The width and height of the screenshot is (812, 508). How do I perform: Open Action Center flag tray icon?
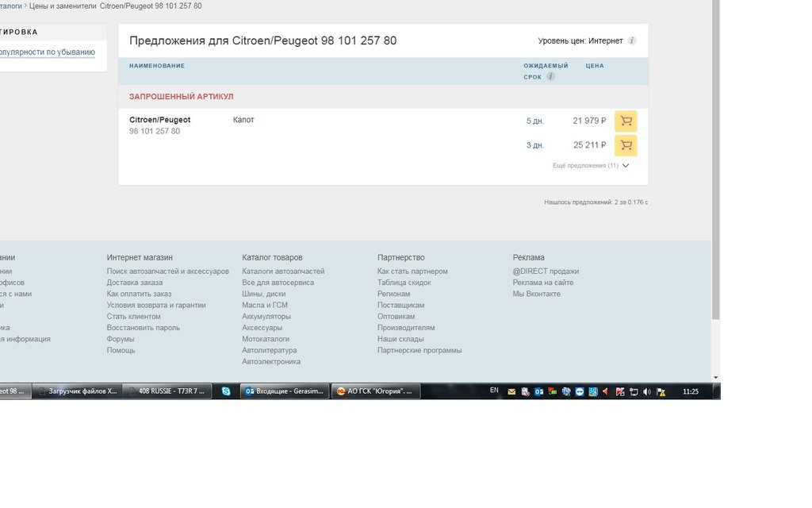coord(661,392)
